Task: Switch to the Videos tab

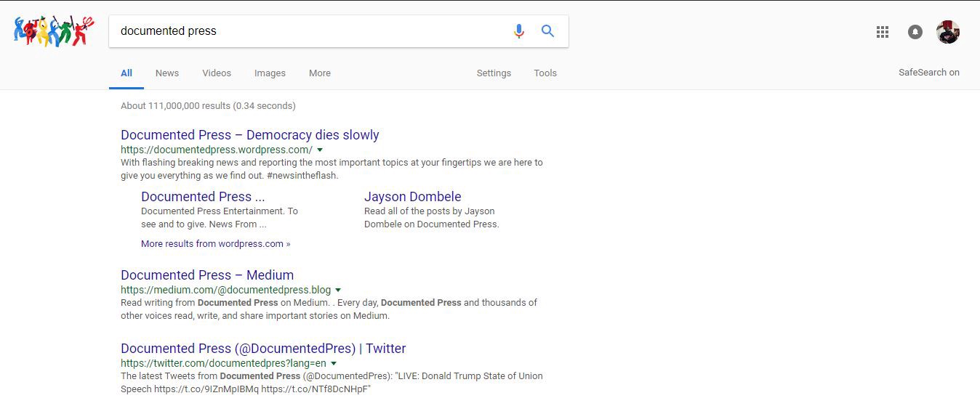Action: (x=217, y=73)
